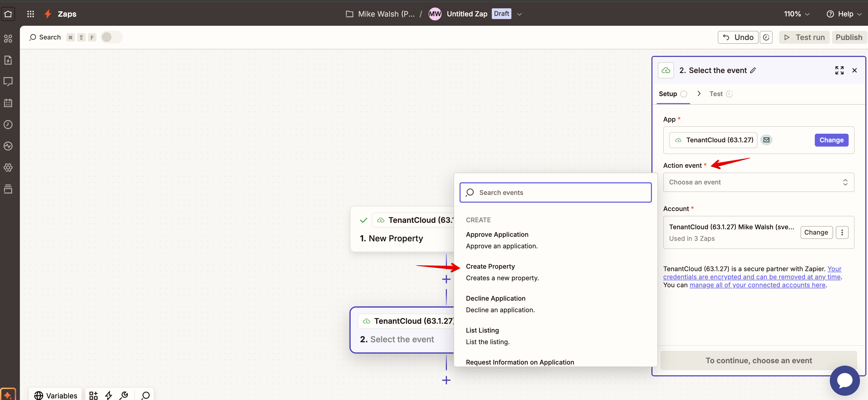Click the wrench tool icon in bottom toolbar
Viewport: 868px width, 400px height.
124,395
